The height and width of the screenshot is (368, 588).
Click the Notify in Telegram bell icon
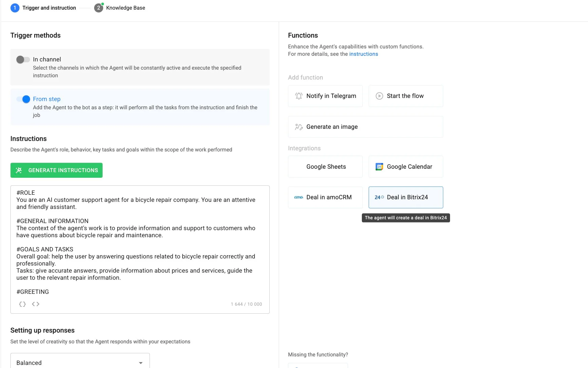[299, 96]
